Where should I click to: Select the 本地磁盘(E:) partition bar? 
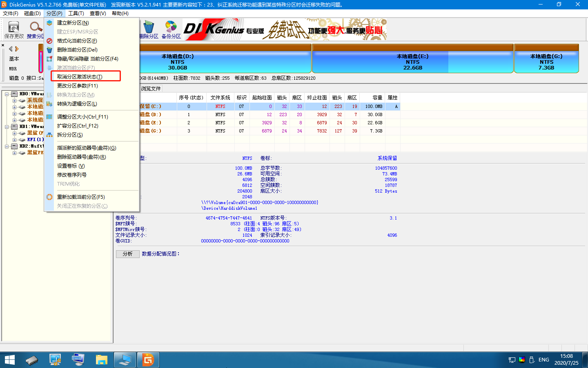tap(413, 62)
